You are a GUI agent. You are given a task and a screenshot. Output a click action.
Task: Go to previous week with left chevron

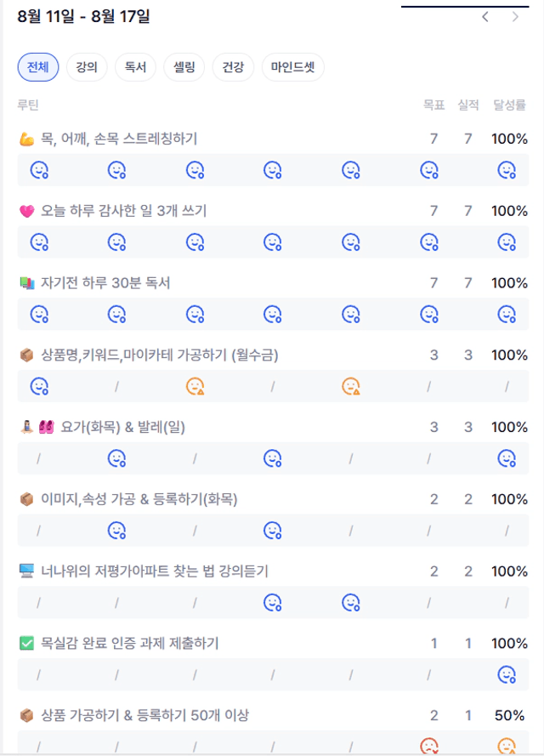click(x=485, y=17)
